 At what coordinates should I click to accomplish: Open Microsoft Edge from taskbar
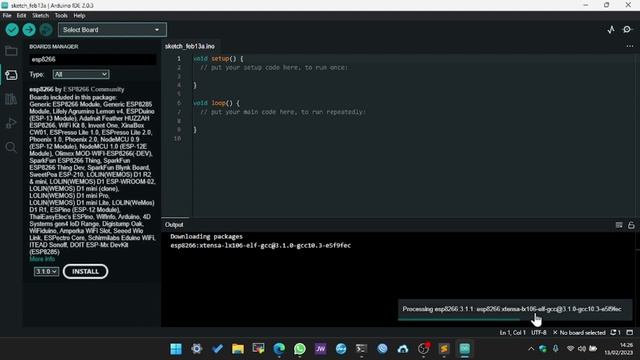click(x=279, y=349)
